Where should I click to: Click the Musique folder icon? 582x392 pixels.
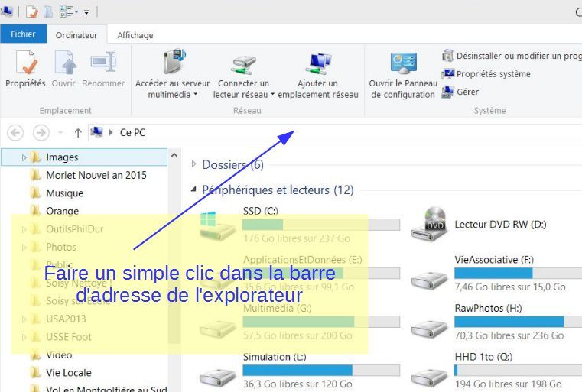(x=36, y=193)
